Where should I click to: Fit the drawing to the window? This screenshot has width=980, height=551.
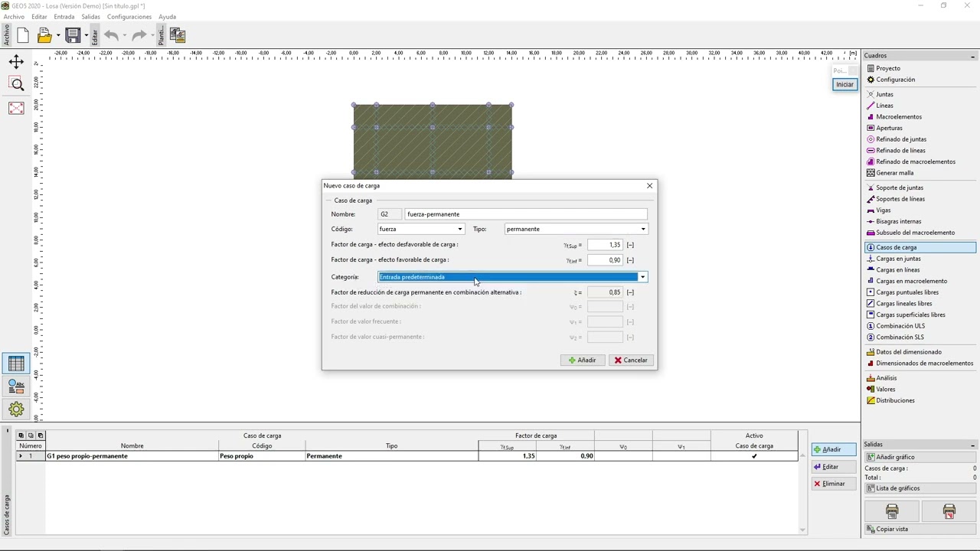[16, 108]
